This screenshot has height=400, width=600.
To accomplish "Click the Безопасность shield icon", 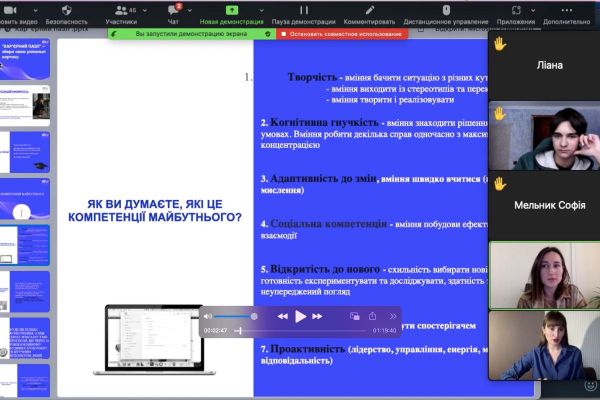I will click(66, 8).
